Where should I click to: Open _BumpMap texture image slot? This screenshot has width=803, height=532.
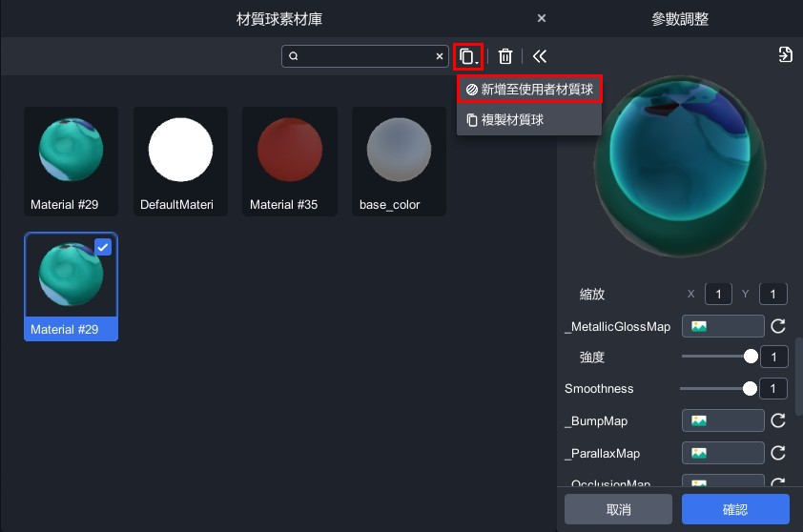pos(723,420)
